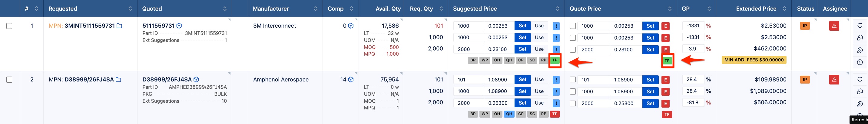Click the info circle icon in row 1
This screenshot has width=868, height=124.
(860, 62)
